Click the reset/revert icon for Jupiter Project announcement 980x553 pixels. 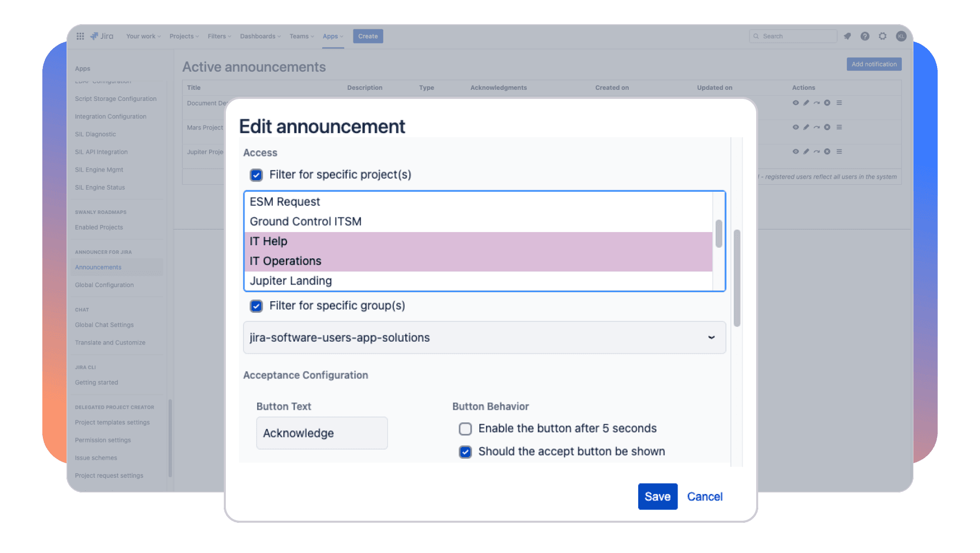[817, 151]
